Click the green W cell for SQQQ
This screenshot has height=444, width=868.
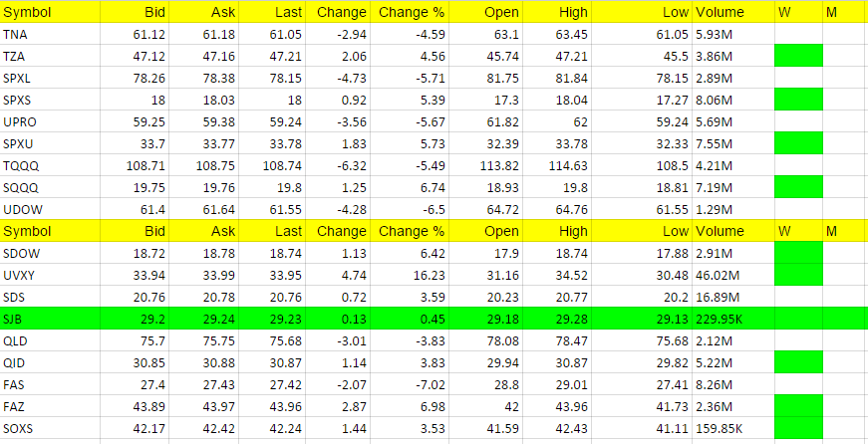(799, 187)
